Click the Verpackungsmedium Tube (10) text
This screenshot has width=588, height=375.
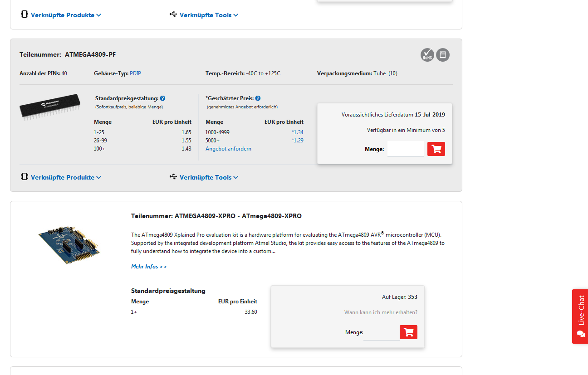(357, 73)
